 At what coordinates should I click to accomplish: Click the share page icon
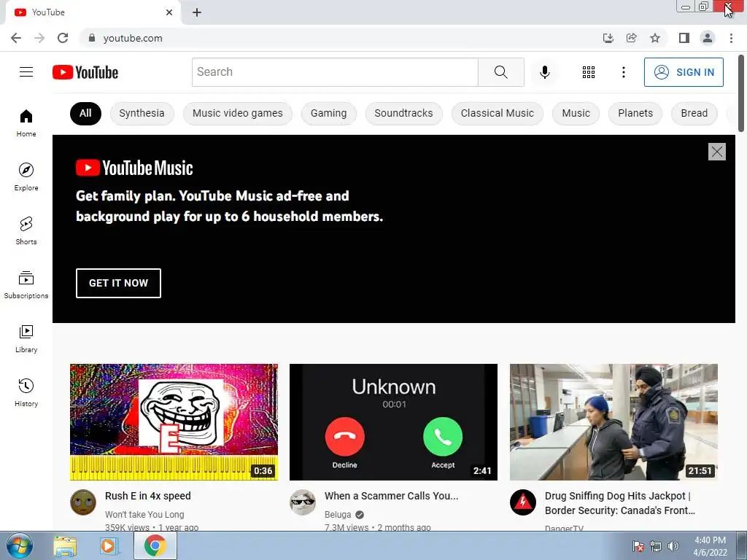631,38
